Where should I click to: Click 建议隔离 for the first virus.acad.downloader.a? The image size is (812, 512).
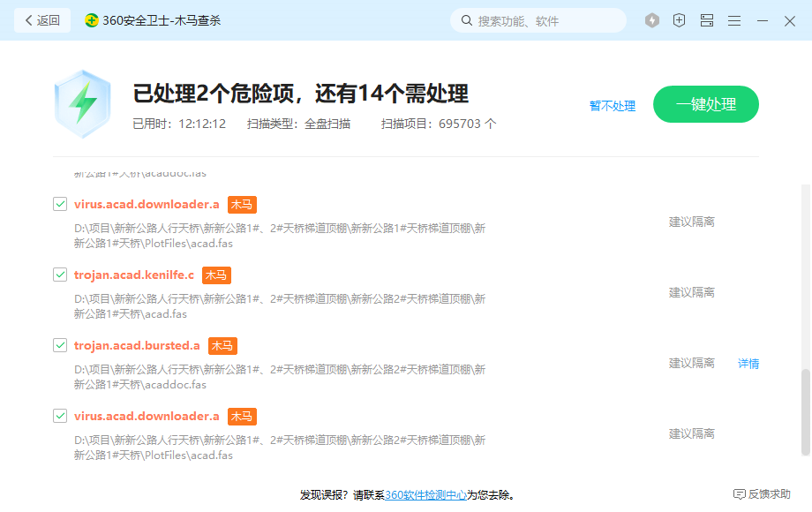[x=691, y=222]
